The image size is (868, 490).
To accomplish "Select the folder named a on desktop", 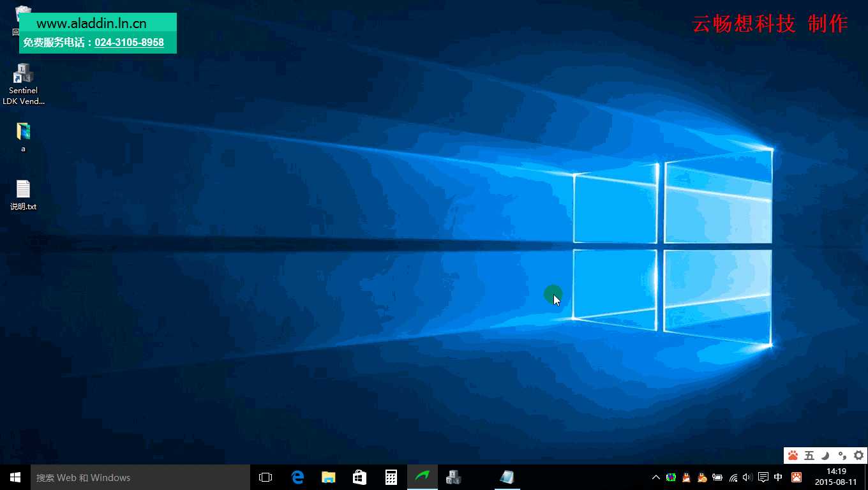I will (24, 137).
